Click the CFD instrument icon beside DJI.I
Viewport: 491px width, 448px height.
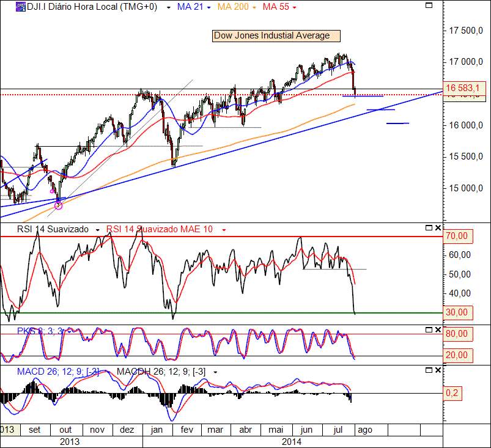tap(21, 7)
